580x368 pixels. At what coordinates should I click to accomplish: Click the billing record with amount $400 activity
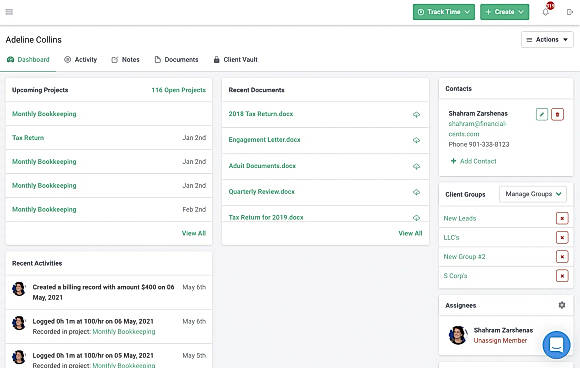click(103, 292)
